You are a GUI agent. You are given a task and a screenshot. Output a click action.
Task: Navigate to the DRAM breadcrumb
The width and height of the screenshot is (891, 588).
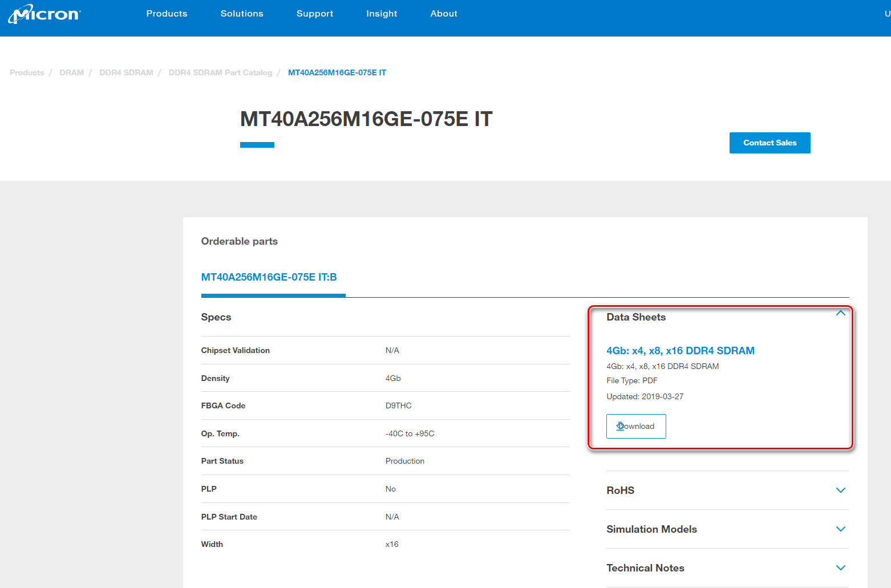[71, 72]
